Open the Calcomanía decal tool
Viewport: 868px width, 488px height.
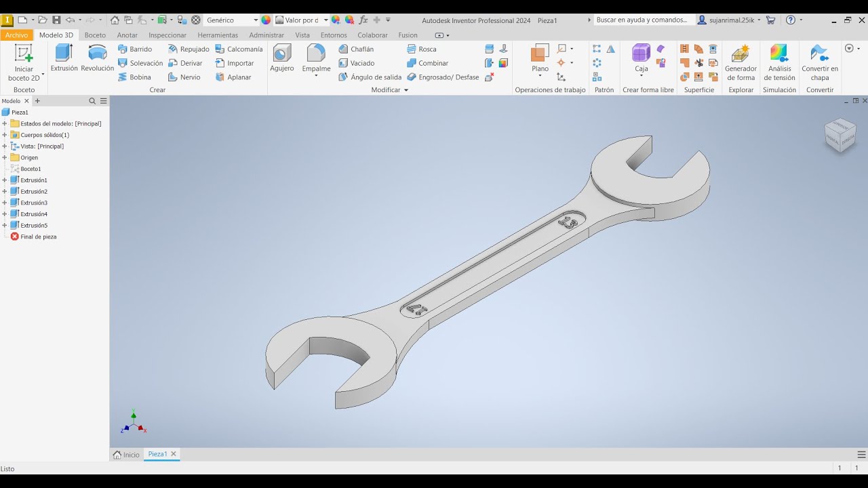coord(239,49)
